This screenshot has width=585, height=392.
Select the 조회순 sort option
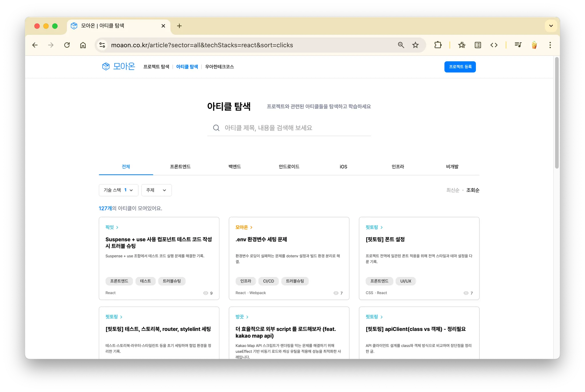tap(473, 190)
